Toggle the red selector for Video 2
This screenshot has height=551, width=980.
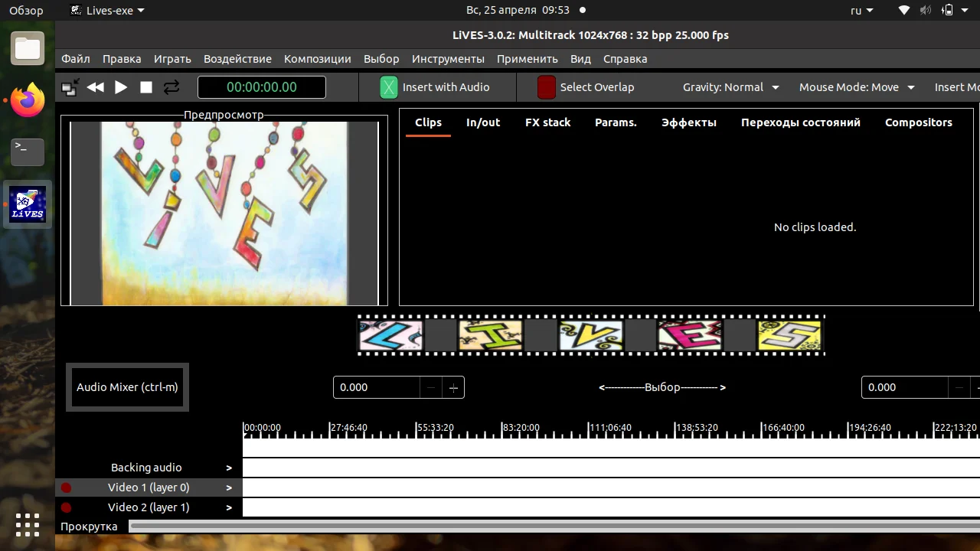[66, 507]
